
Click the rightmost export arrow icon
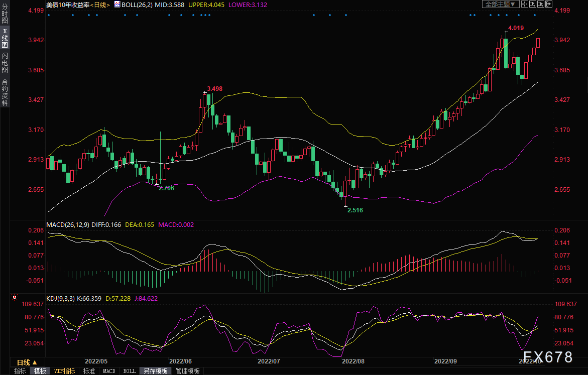549,4
